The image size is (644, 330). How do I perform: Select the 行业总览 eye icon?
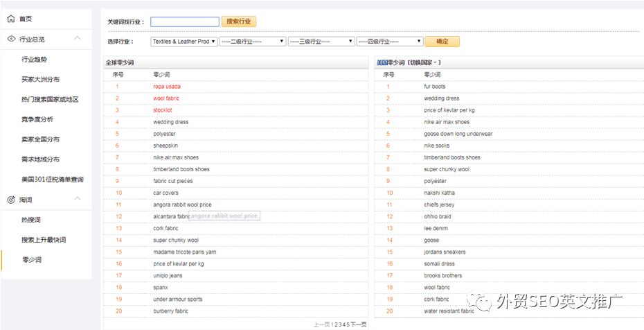(11, 39)
